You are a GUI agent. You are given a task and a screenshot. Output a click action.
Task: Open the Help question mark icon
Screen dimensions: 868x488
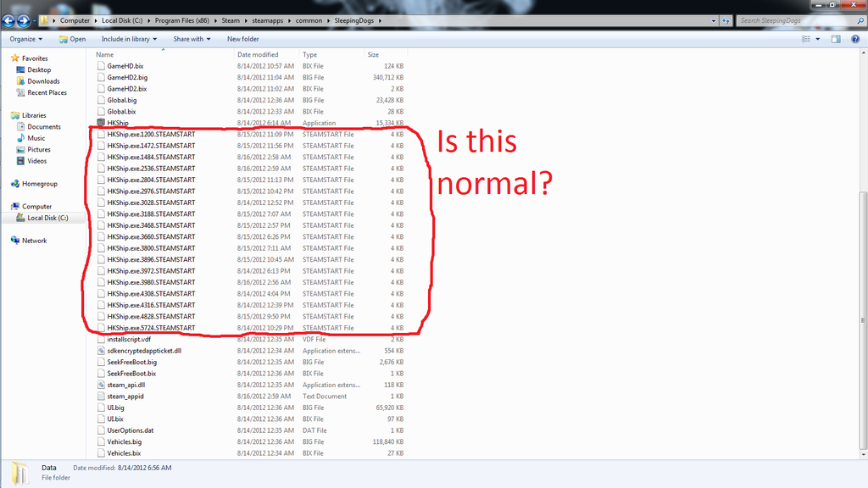[x=855, y=39]
